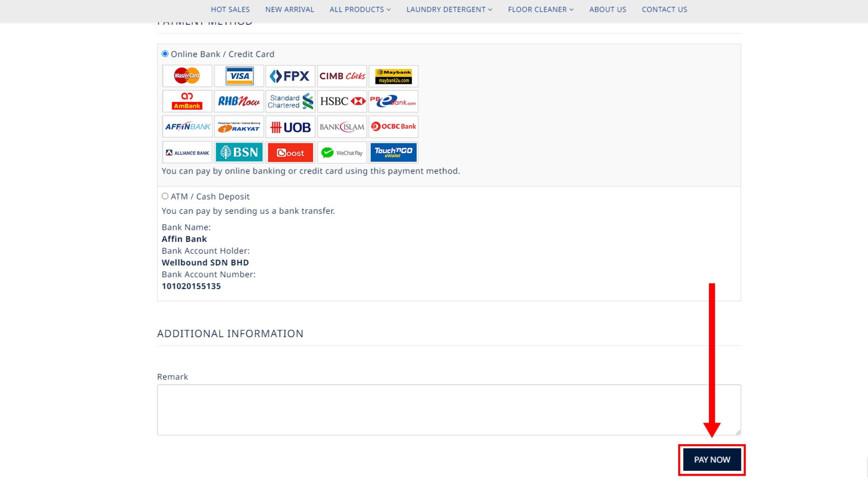The image size is (868, 488).
Task: Select Online Bank / Credit Card radio
Action: pyautogui.click(x=165, y=54)
